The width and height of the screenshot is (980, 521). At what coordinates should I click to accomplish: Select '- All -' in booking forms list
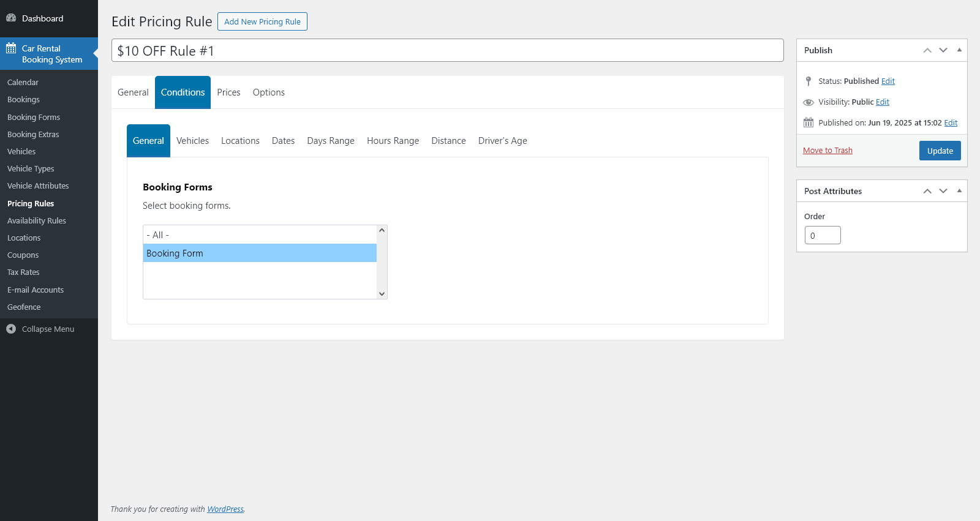(260, 235)
